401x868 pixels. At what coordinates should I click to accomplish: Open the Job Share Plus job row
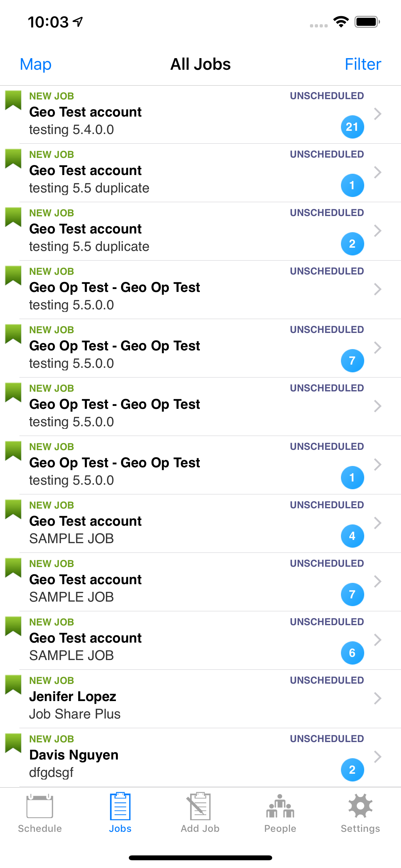(200, 699)
